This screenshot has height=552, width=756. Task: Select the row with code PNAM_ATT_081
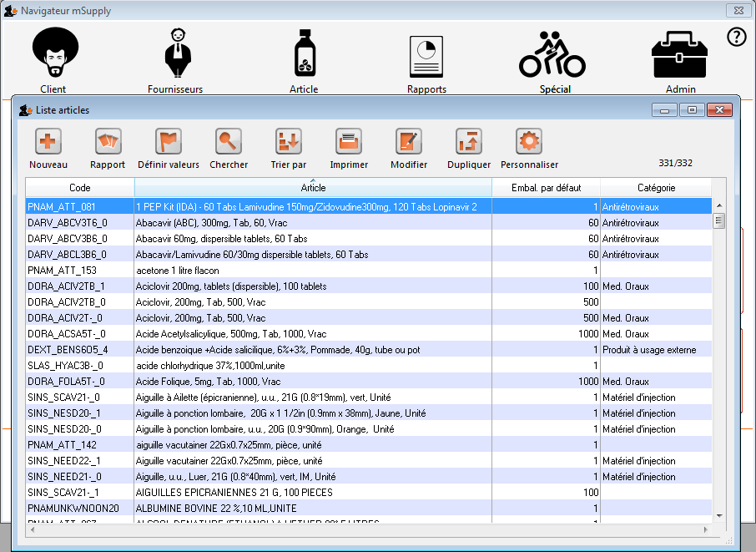(x=369, y=206)
